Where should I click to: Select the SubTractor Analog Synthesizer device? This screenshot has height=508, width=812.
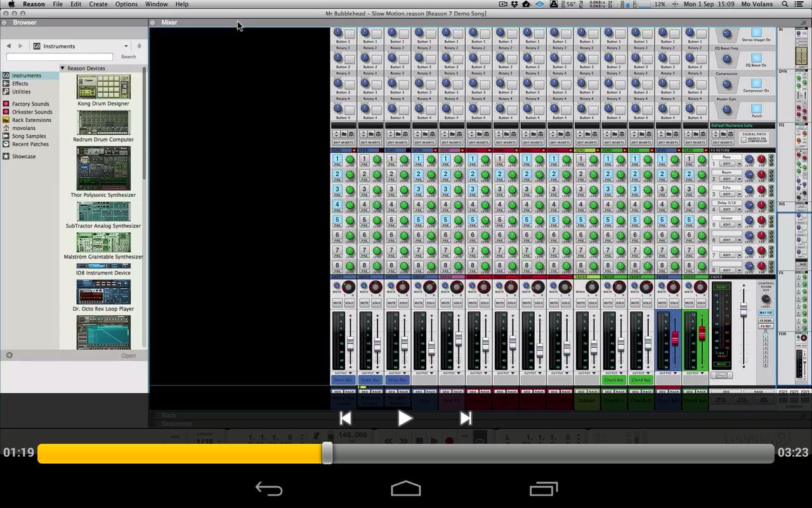103,215
